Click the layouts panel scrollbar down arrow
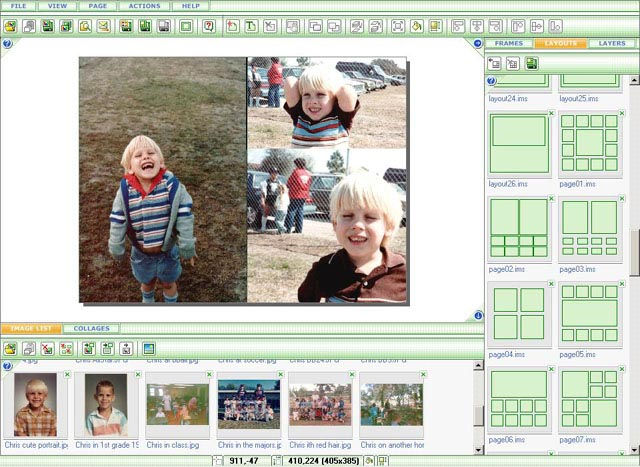The image size is (640, 467). (634, 449)
